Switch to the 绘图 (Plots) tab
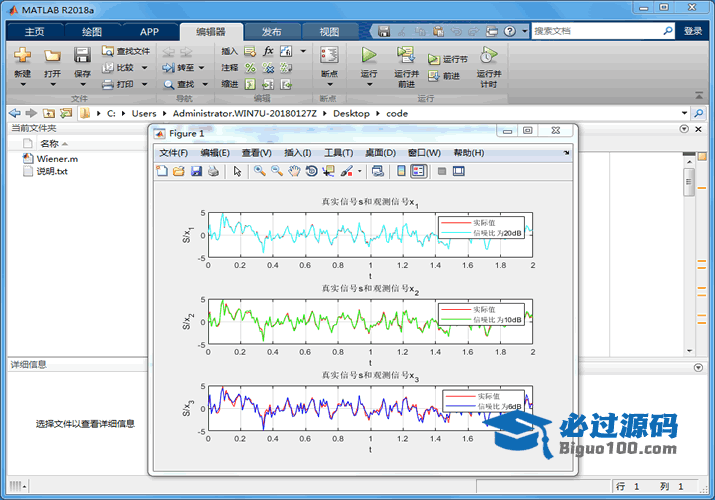Viewport: 715px width, 500px height. point(92,32)
